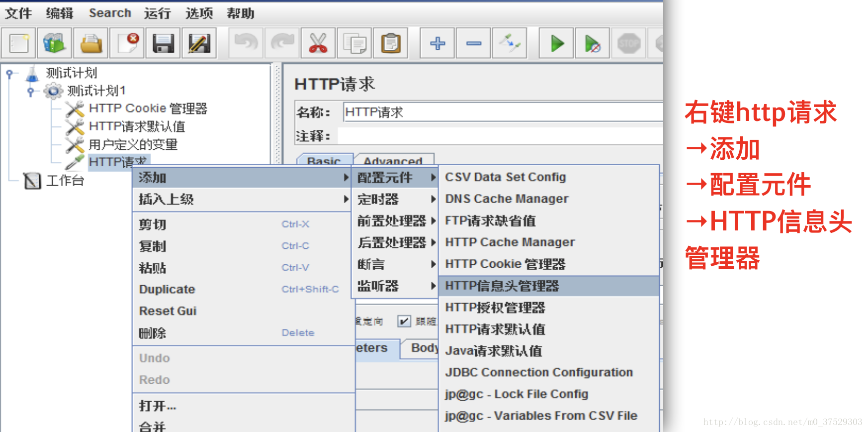
Task: Click the 工作台 workbench icon
Action: [32, 181]
